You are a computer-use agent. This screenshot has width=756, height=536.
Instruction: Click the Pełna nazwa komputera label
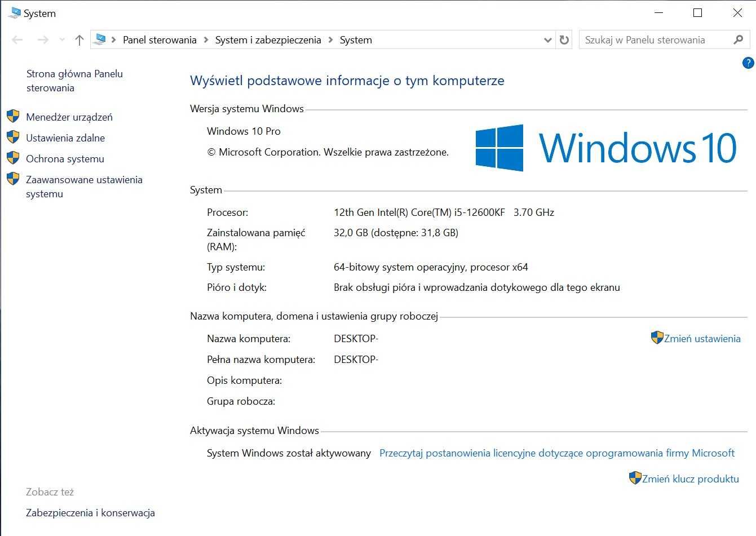point(261,360)
